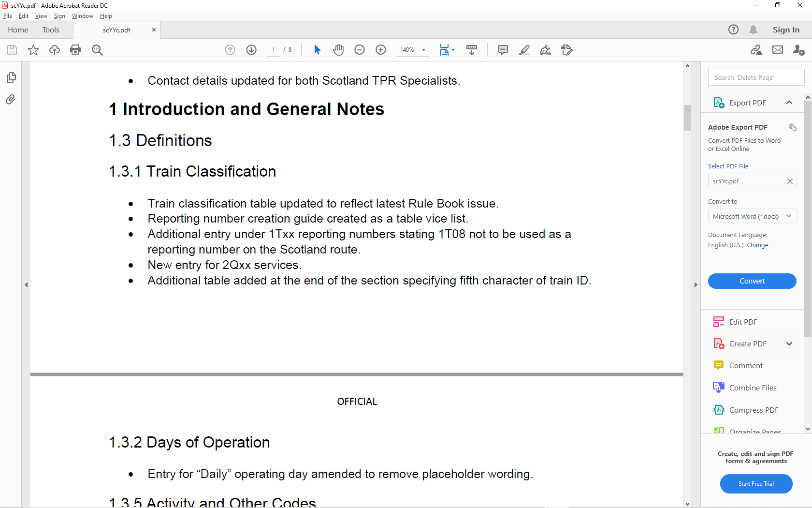The height and width of the screenshot is (508, 812).
Task: Click the share link icon
Action: [756, 50]
